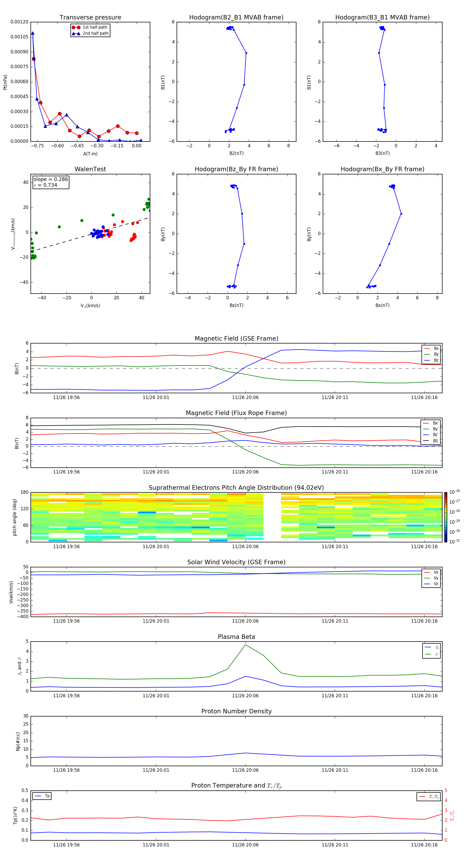This screenshot has height=868, width=473.
Task: Click the 'Proton Number Density' title
Action: pos(236,711)
